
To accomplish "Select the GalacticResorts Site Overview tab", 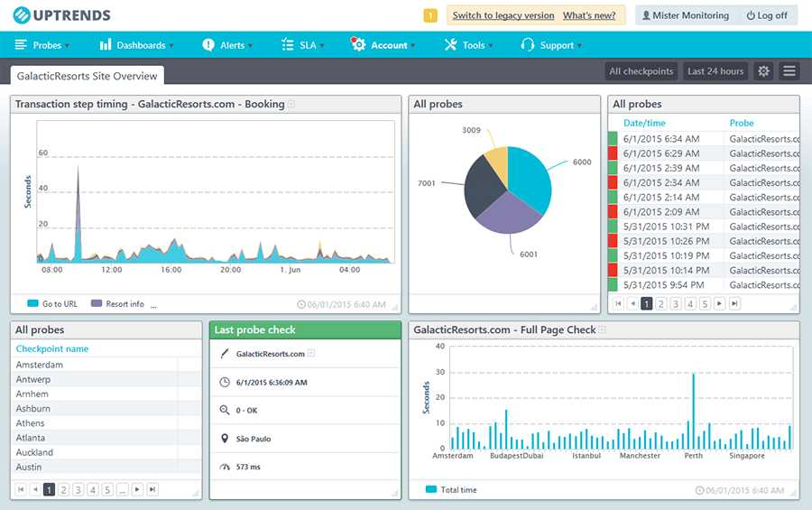I will 88,76.
